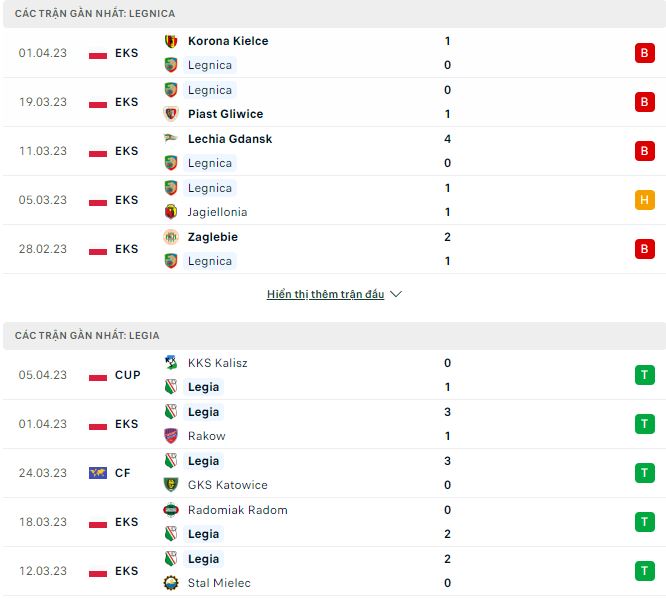Viewport: 666px width, 599px height.
Task: Click the KKS Kalisz club logo
Action: coord(171,363)
